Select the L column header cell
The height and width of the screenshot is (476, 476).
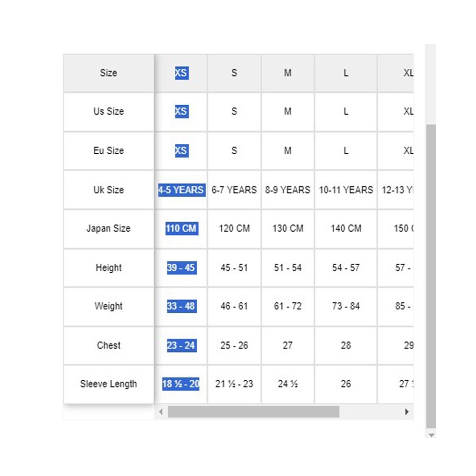(346, 73)
